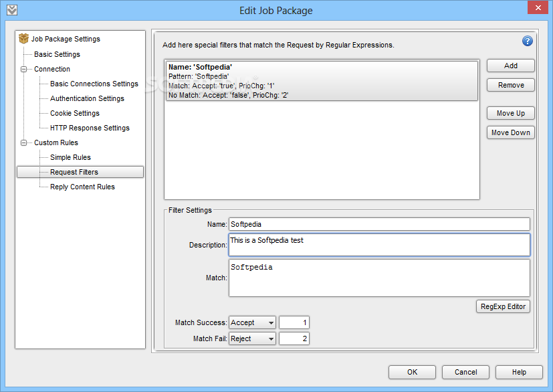Screen dimensions: 553x392
Task: Select the Connection tree item
Action: (52, 69)
